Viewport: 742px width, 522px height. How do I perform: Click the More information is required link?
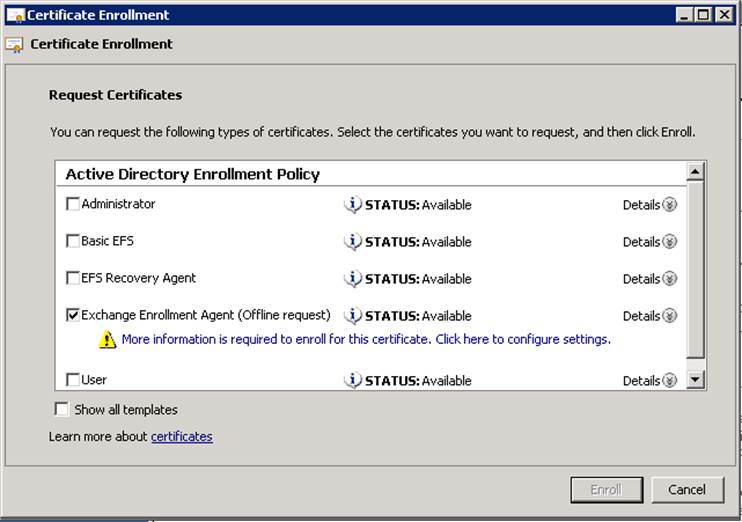[x=365, y=340]
